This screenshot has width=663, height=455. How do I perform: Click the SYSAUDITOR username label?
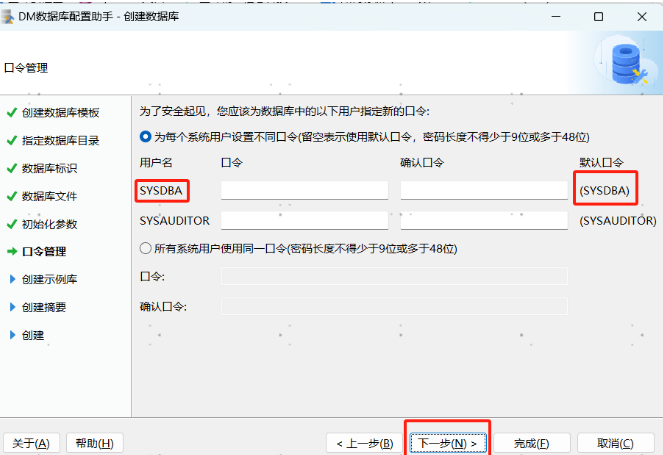coord(175,221)
